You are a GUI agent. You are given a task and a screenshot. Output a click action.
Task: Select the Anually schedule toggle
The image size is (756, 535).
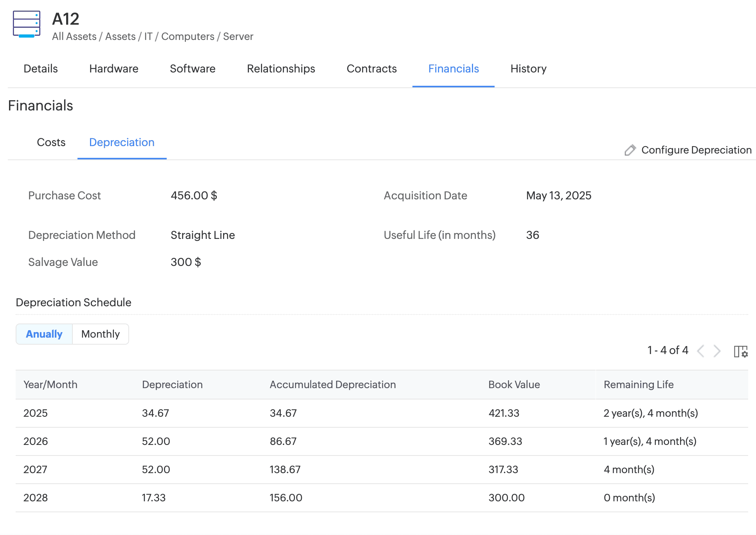[x=44, y=334]
